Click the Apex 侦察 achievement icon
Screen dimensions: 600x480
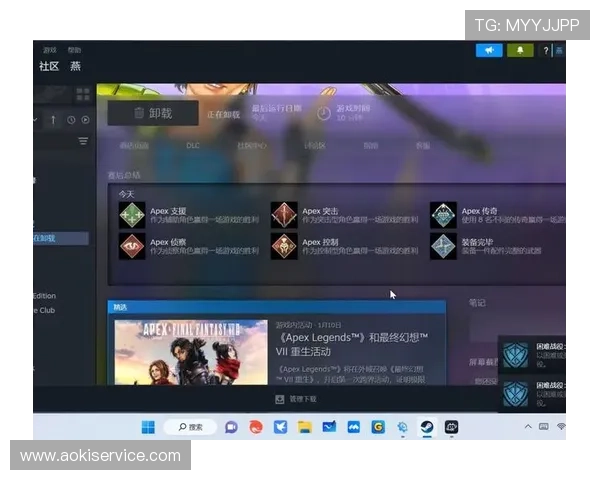(x=132, y=246)
